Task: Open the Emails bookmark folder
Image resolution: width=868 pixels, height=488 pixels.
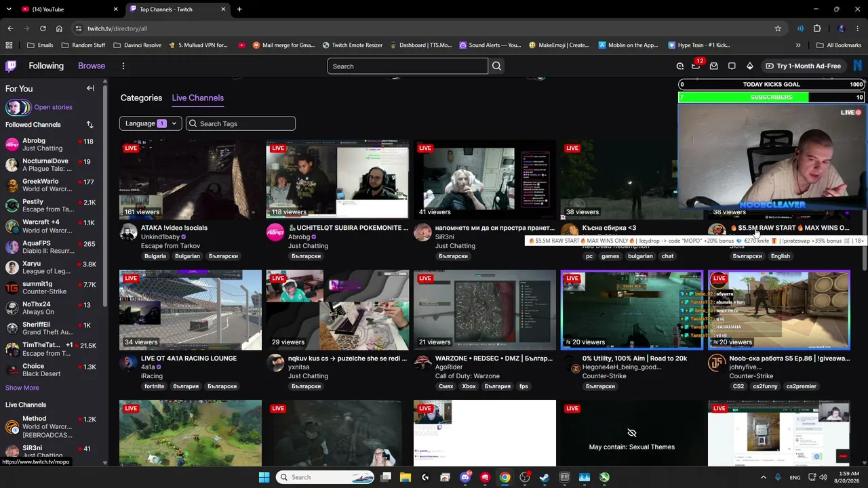Action: pos(40,45)
